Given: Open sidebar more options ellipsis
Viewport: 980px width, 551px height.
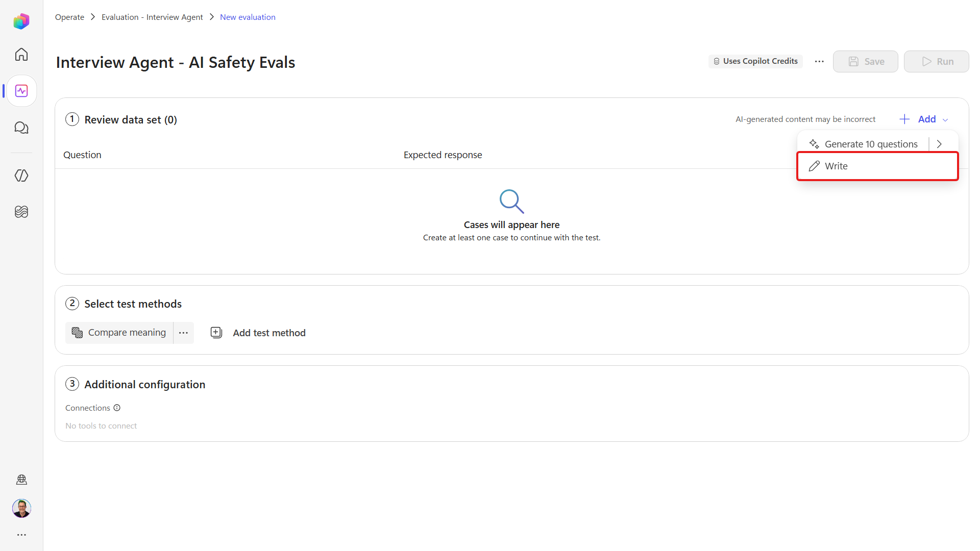Looking at the screenshot, I should coord(21,535).
